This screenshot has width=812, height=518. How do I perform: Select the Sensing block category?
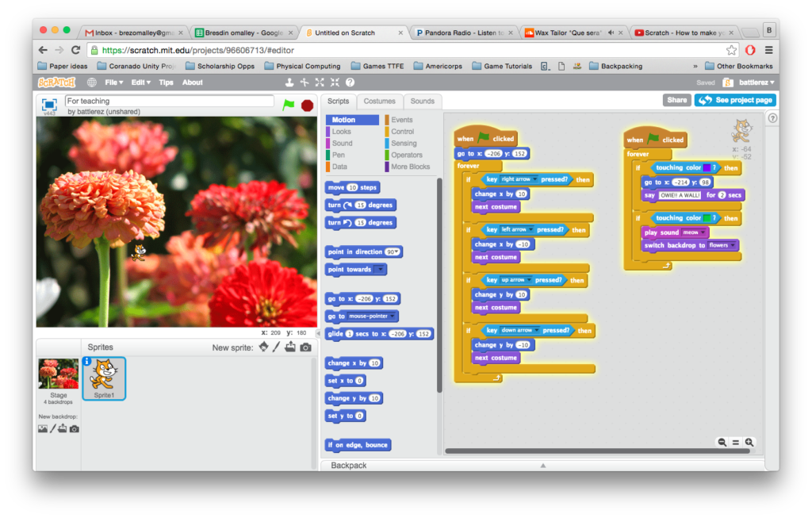click(404, 144)
